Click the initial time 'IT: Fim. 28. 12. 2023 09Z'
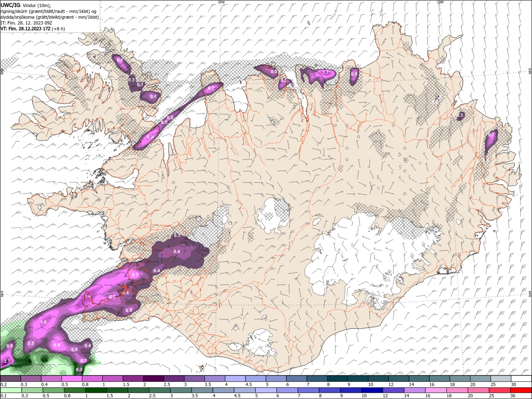 (x=26, y=23)
